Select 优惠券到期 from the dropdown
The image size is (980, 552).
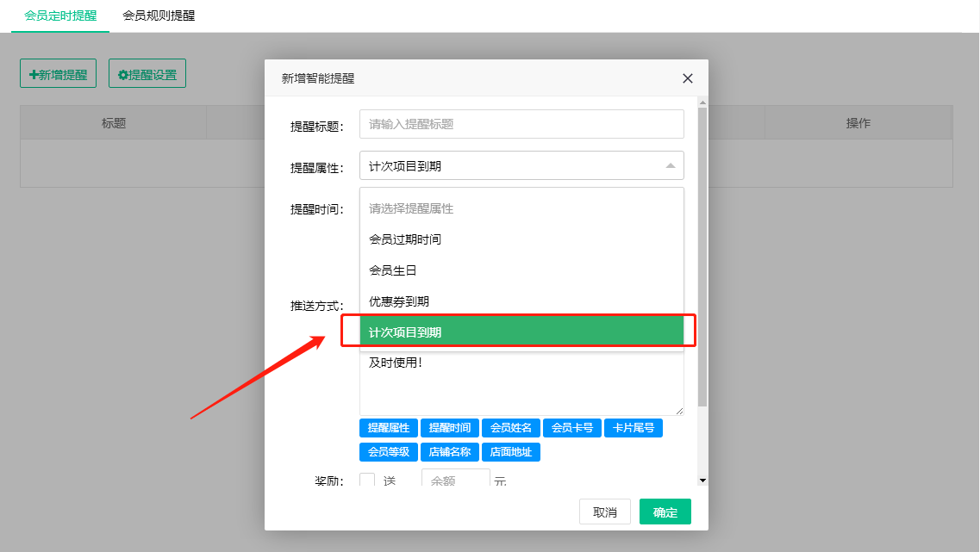pos(399,301)
